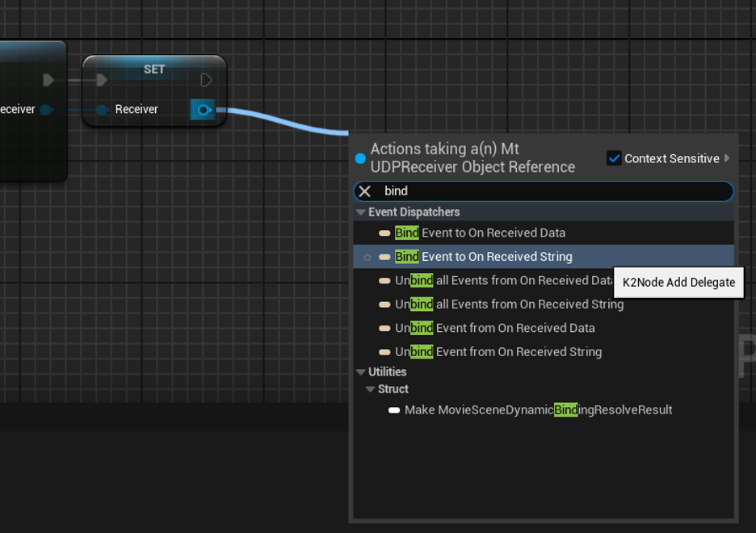Click the Receiver output pin on SET node

point(203,110)
